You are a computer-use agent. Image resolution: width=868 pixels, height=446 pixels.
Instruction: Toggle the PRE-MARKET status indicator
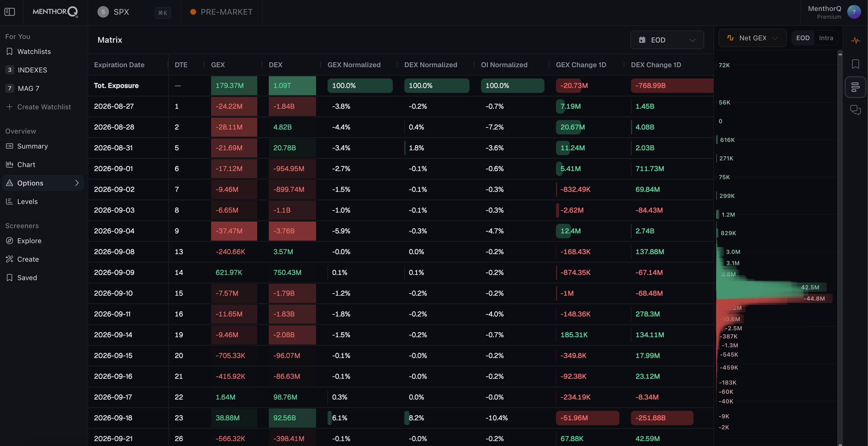point(221,12)
